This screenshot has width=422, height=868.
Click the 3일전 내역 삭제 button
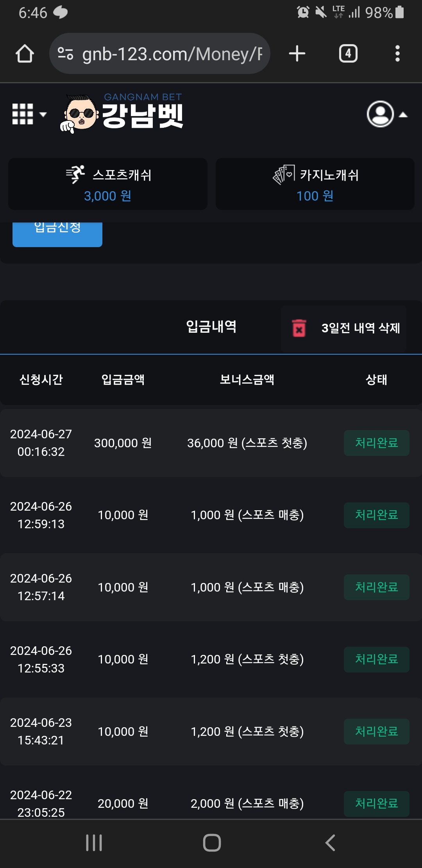click(360, 328)
